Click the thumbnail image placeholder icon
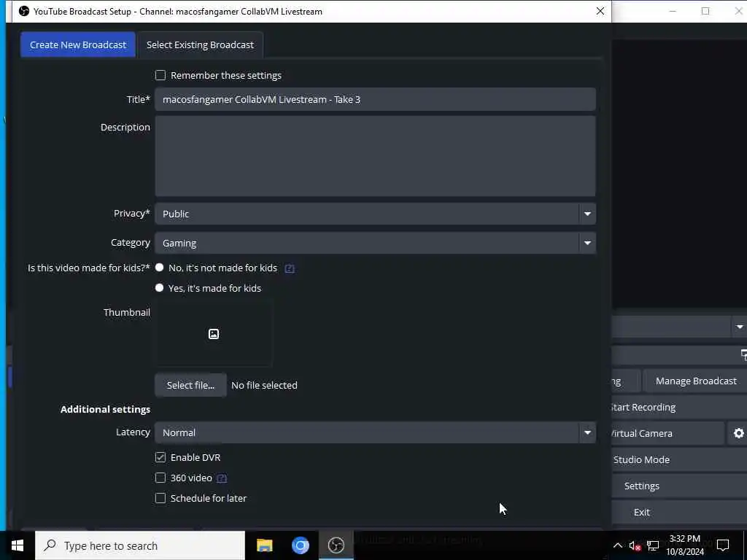 pos(214,334)
